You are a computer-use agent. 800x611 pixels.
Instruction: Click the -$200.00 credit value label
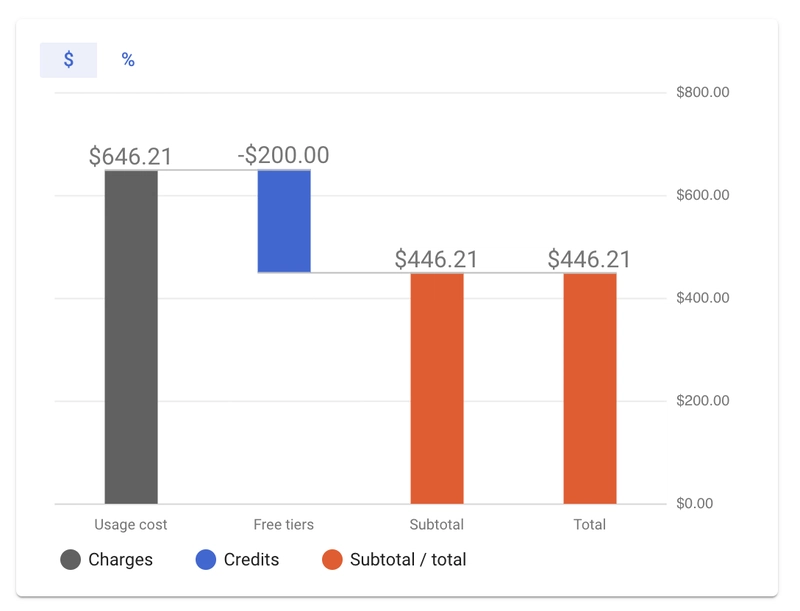click(284, 156)
